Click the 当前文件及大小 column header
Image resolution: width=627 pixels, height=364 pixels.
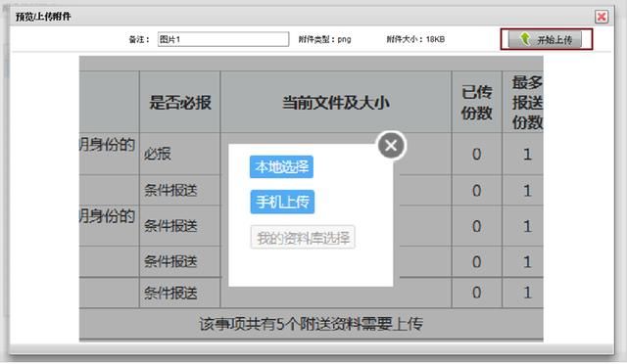point(336,103)
